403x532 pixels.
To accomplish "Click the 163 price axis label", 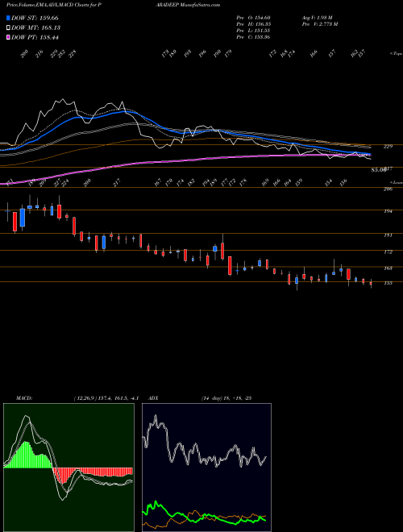I will click(x=388, y=268).
